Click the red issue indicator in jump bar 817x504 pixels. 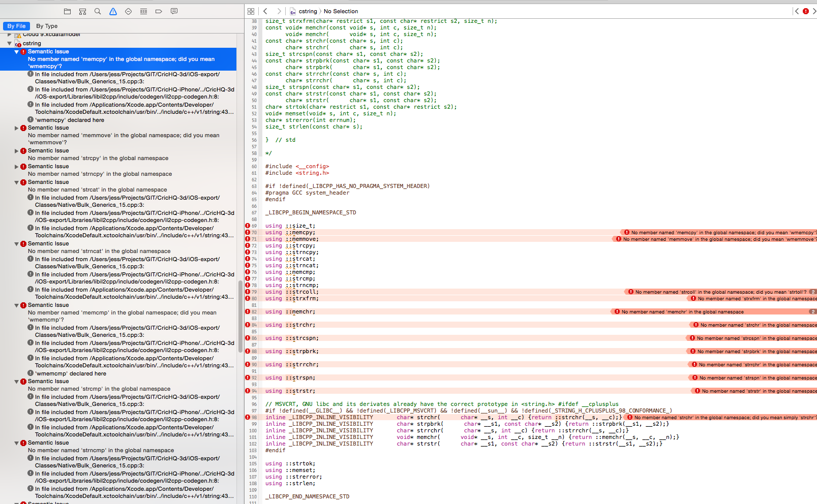pos(806,11)
